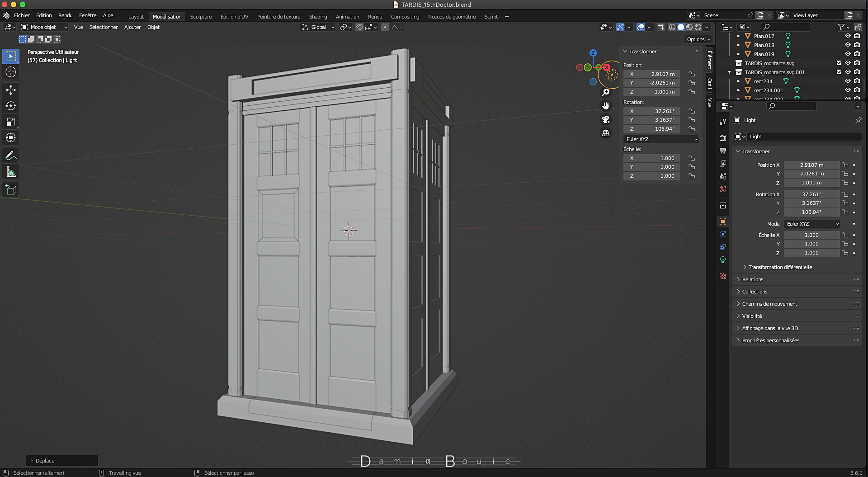Switch to orthographic/perspective grid view icon
868x477 pixels.
pos(606,133)
